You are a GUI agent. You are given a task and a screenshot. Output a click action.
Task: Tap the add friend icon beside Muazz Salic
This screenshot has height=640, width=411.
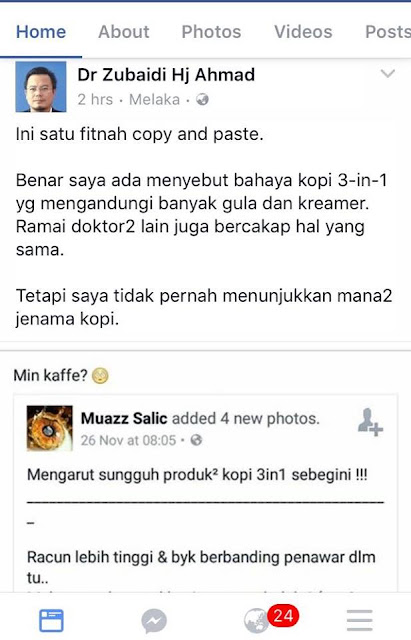370,422
